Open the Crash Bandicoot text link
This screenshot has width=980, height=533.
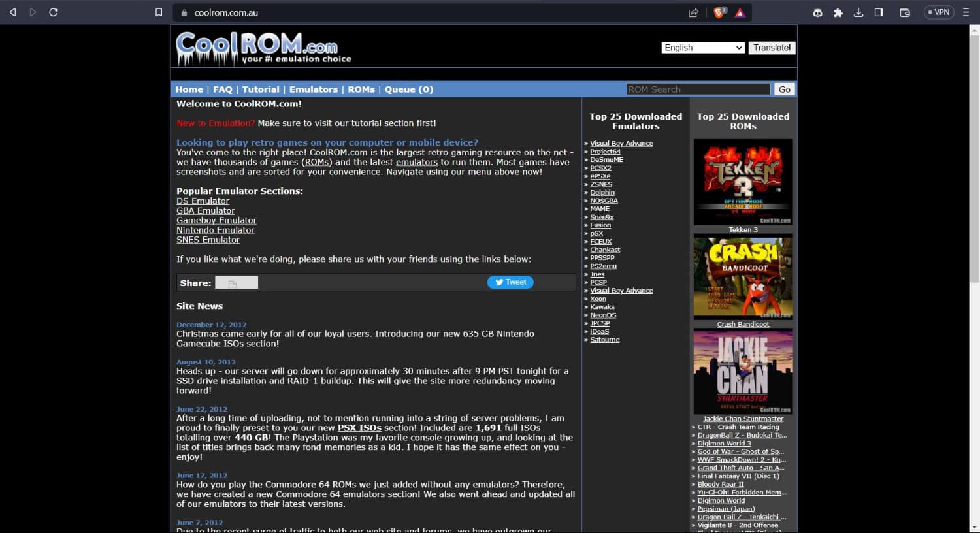743,324
